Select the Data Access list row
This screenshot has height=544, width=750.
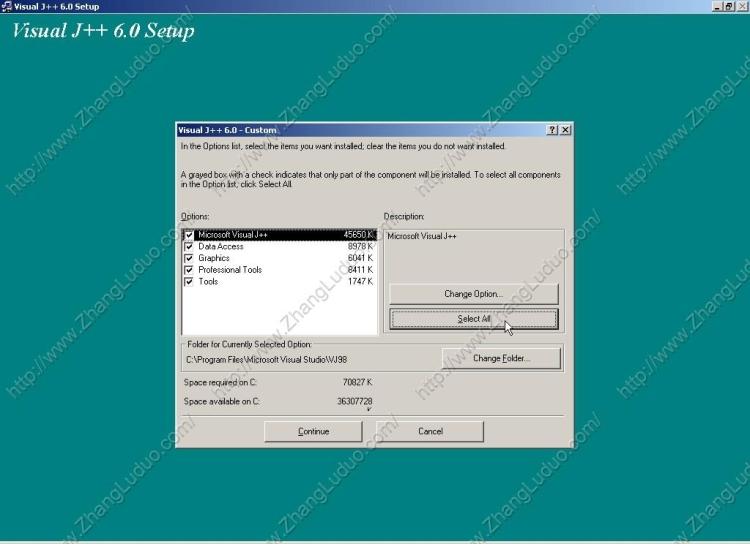click(279, 246)
